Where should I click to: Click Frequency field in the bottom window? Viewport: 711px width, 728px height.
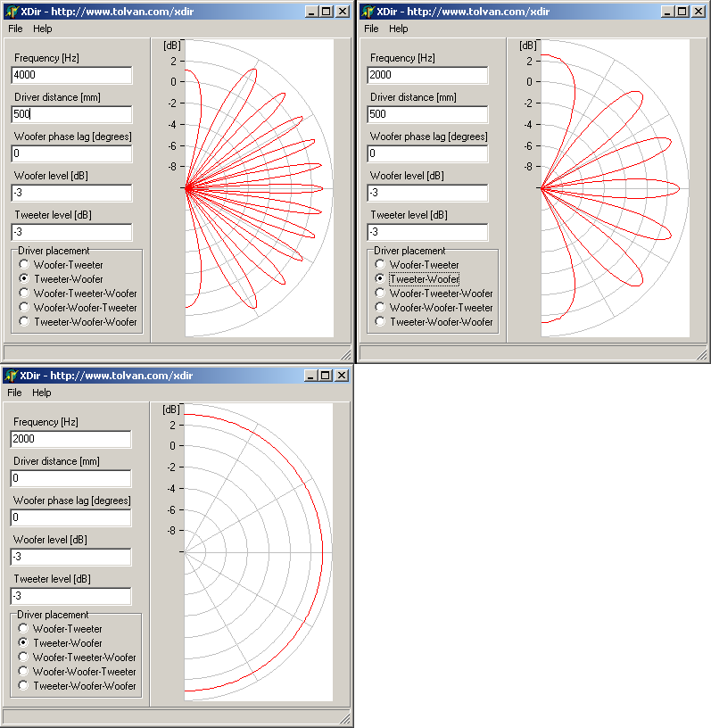pyautogui.click(x=70, y=439)
